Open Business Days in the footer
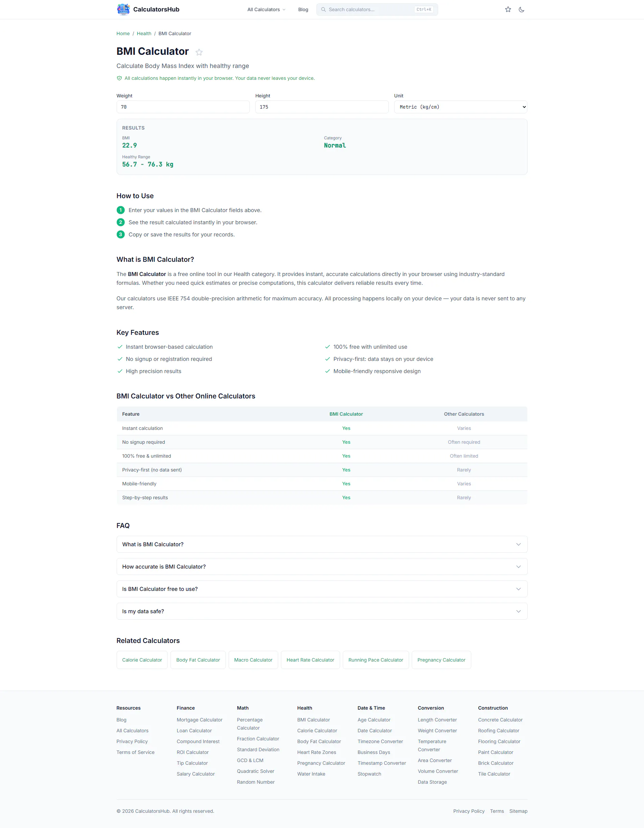Image resolution: width=644 pixels, height=828 pixels. click(374, 753)
